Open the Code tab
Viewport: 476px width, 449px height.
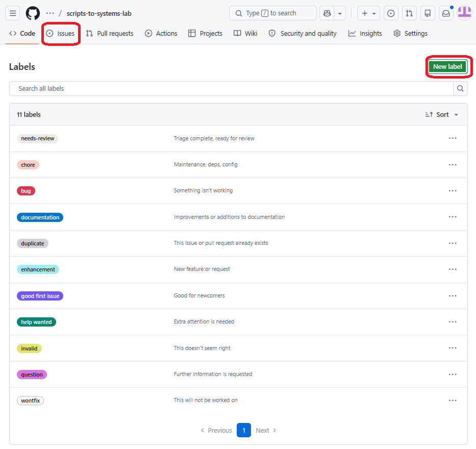[x=22, y=33]
